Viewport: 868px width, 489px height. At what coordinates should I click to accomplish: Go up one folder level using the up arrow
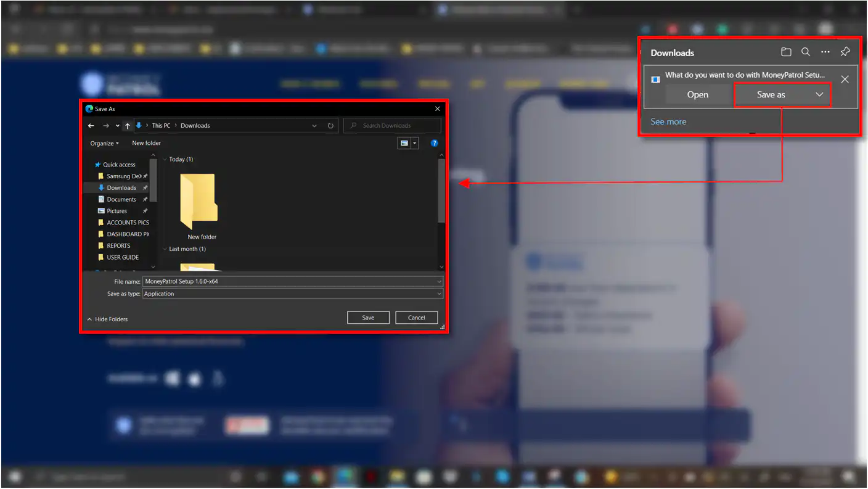tap(128, 126)
